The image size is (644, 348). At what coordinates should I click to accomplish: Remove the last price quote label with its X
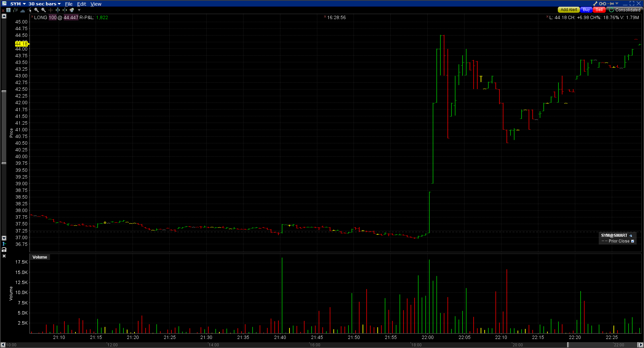point(547,16)
